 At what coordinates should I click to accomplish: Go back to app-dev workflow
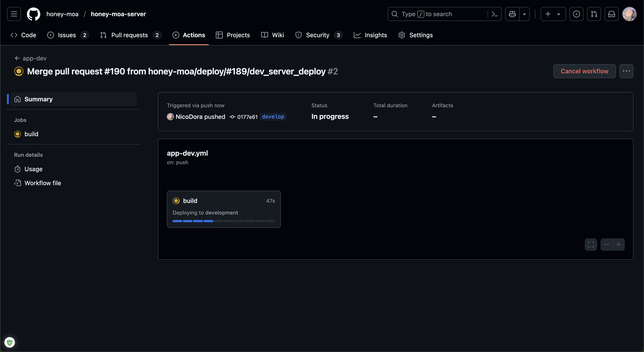click(30, 58)
